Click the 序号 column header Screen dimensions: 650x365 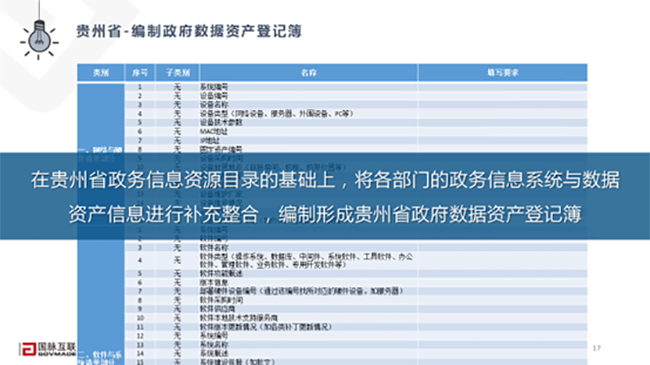point(140,73)
